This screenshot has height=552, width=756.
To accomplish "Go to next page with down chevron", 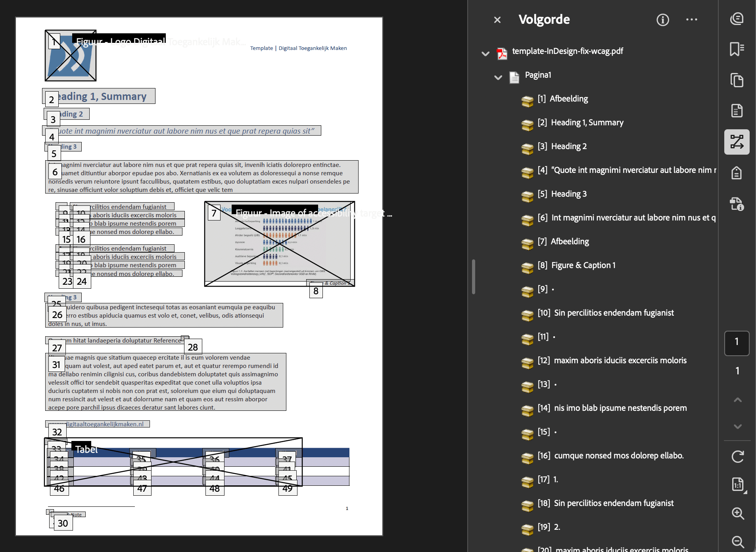I will click(x=737, y=427).
